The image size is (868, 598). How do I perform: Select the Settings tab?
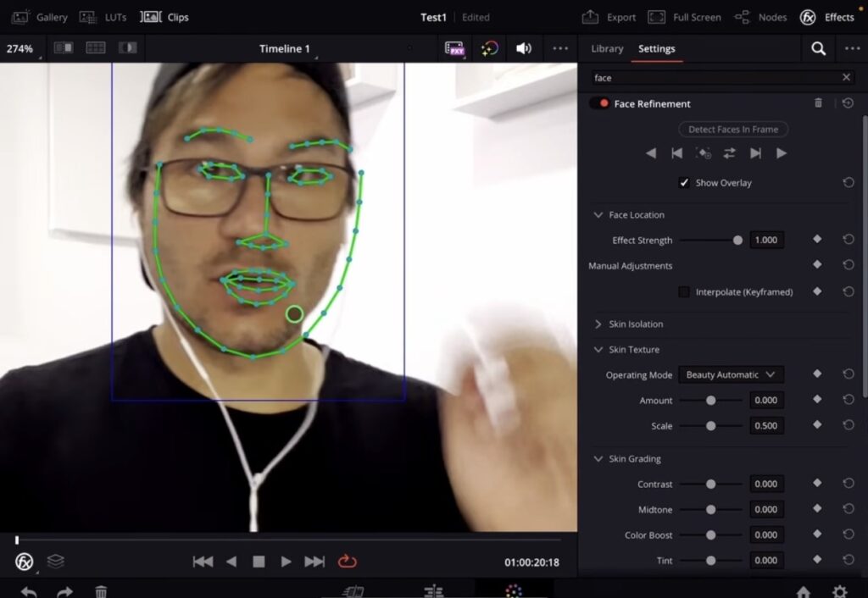pos(656,49)
